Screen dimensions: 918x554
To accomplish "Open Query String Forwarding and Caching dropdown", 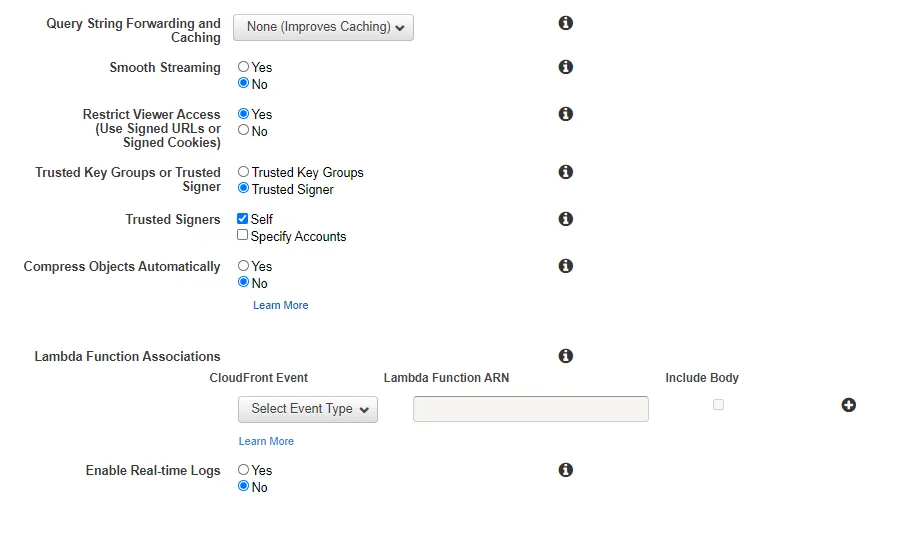I will pyautogui.click(x=323, y=27).
